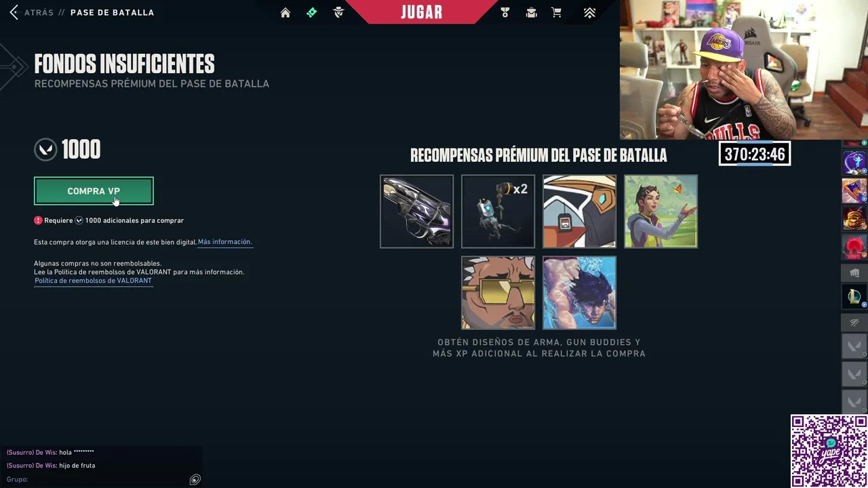Click the COMPRA VP button
The image size is (868, 488).
pos(94,191)
